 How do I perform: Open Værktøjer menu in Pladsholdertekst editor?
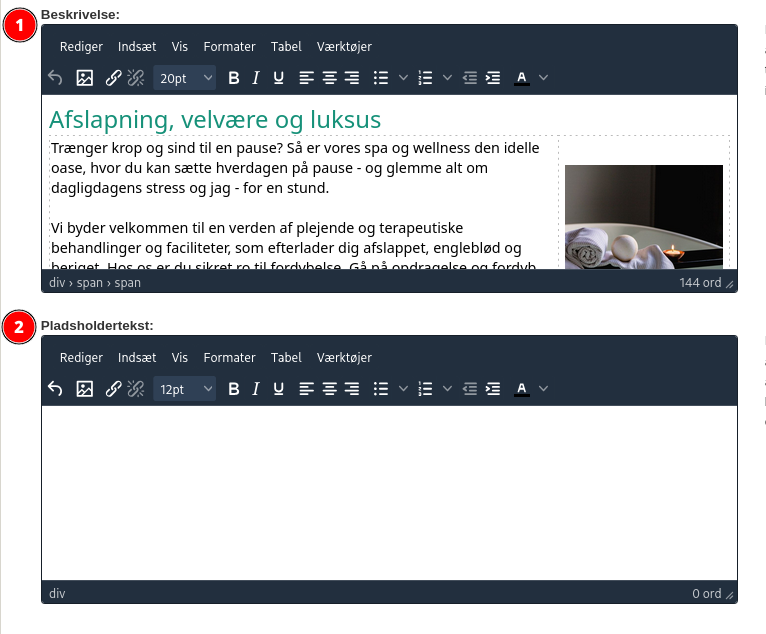344,358
